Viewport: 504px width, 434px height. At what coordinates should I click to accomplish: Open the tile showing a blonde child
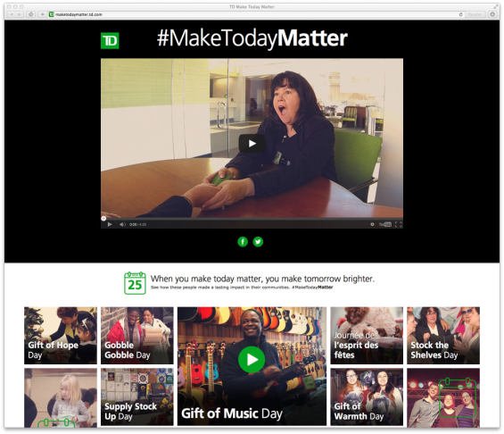pos(61,398)
